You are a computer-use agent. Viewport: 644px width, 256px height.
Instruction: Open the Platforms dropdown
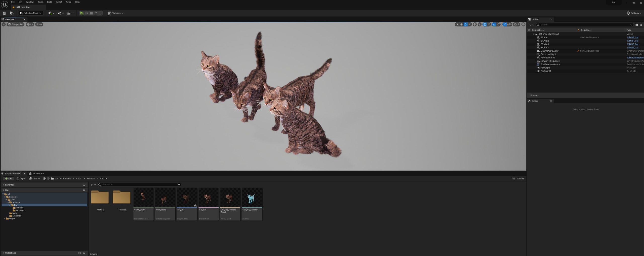point(116,13)
